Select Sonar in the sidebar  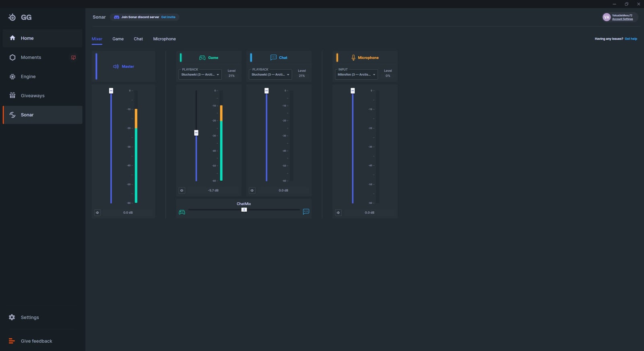(42, 115)
